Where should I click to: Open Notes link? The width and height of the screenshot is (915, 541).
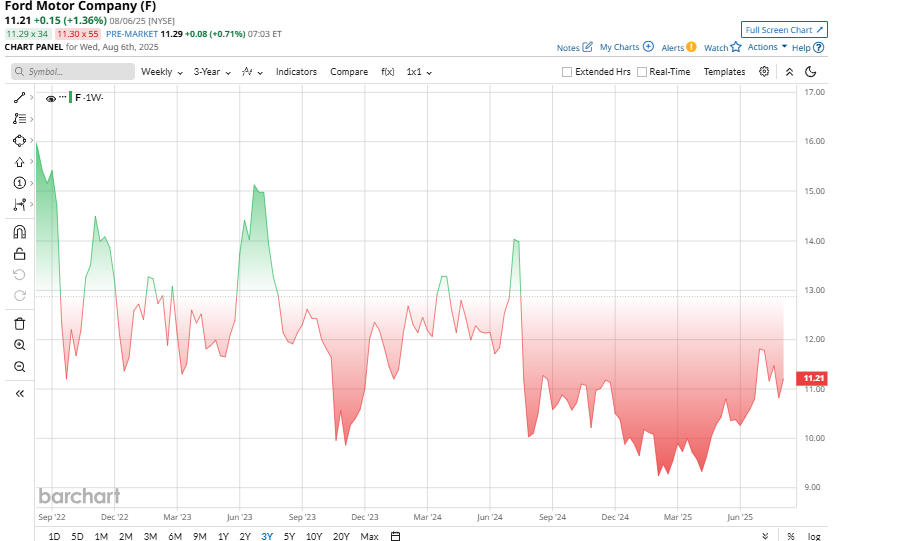568,47
